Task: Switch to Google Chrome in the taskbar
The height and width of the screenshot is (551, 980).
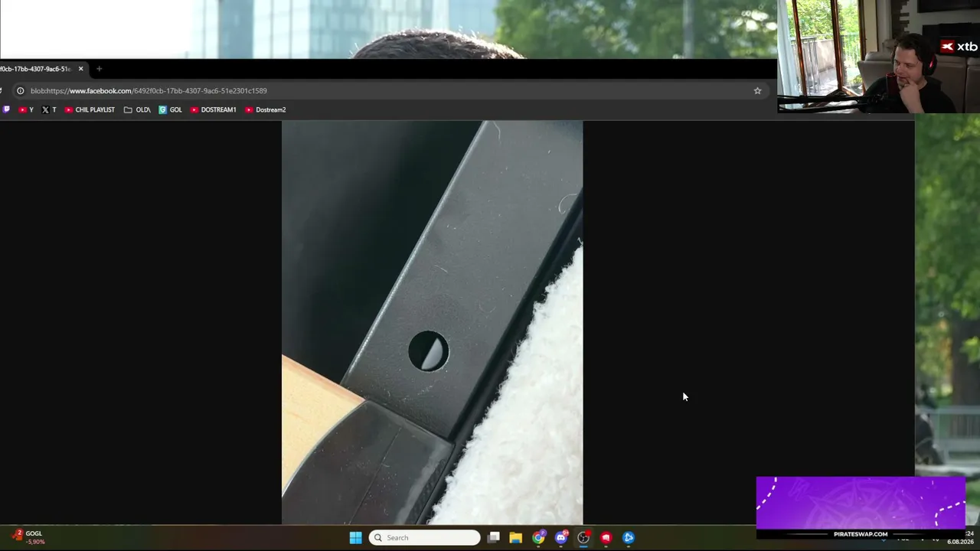Action: pos(538,537)
